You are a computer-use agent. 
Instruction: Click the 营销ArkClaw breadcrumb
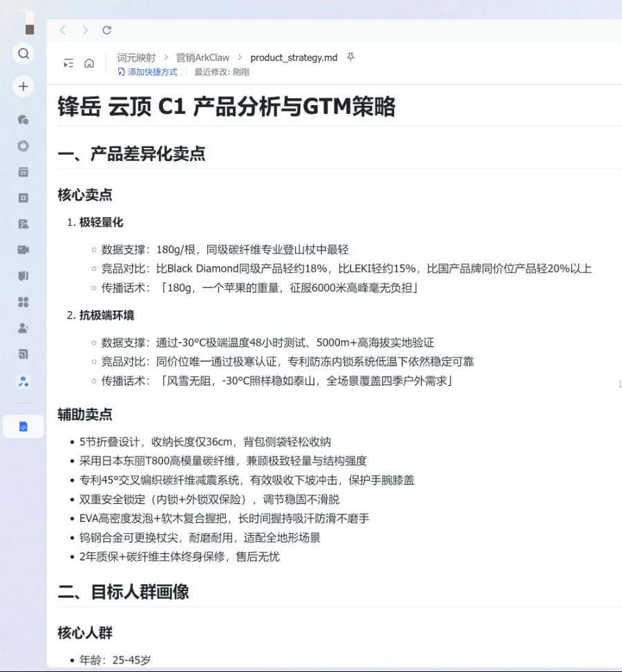202,57
